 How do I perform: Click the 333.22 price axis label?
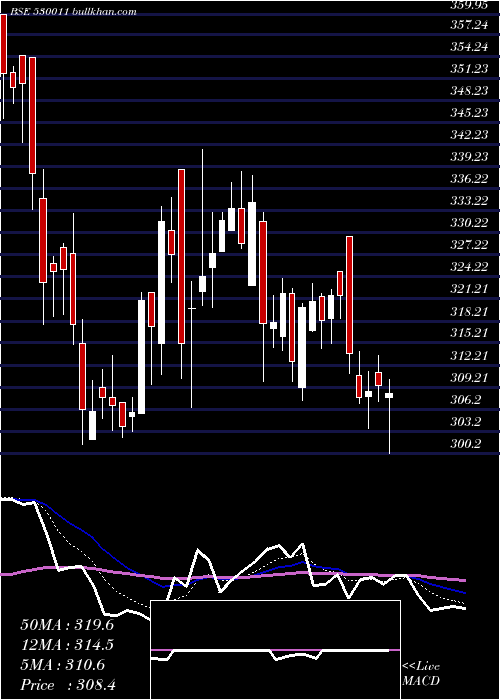(469, 200)
